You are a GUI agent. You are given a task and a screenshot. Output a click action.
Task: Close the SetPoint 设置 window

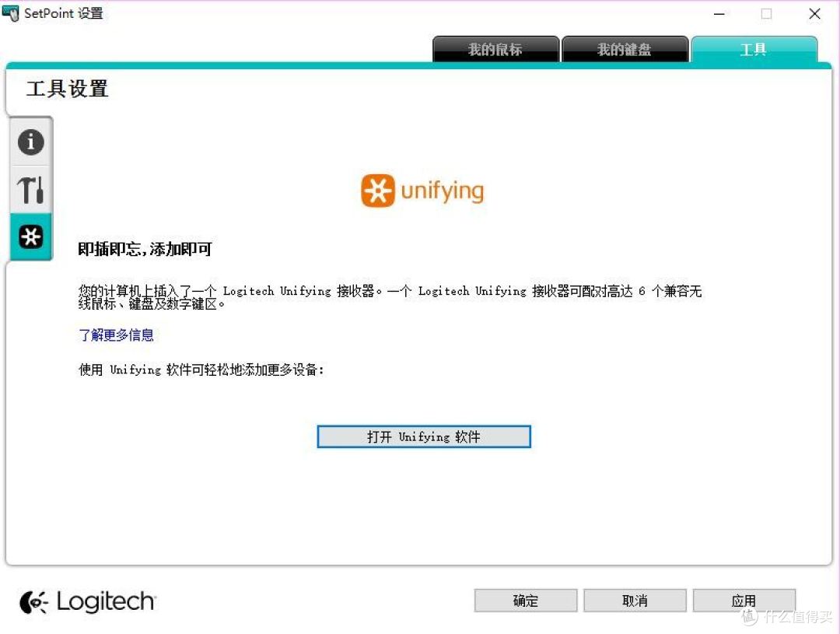[x=814, y=14]
